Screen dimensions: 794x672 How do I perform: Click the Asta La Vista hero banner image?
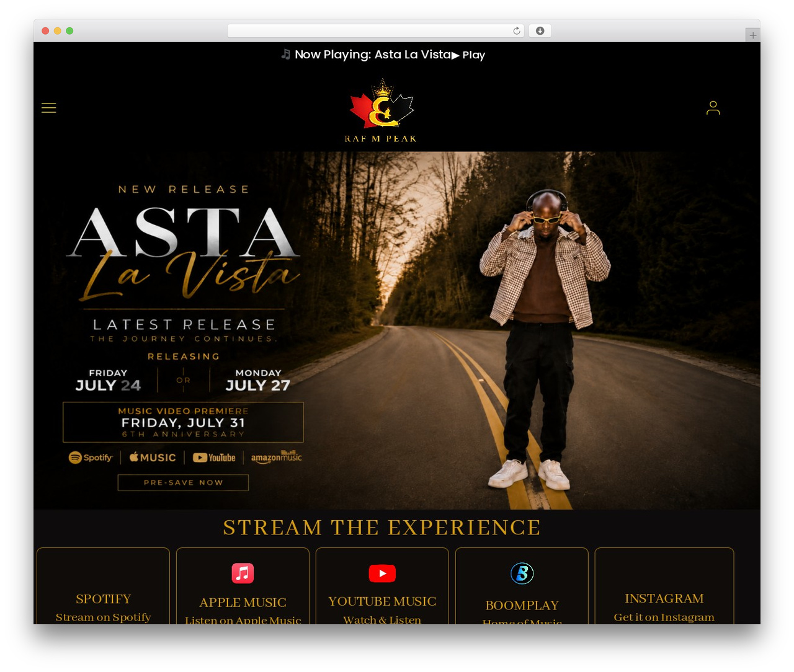397,330
